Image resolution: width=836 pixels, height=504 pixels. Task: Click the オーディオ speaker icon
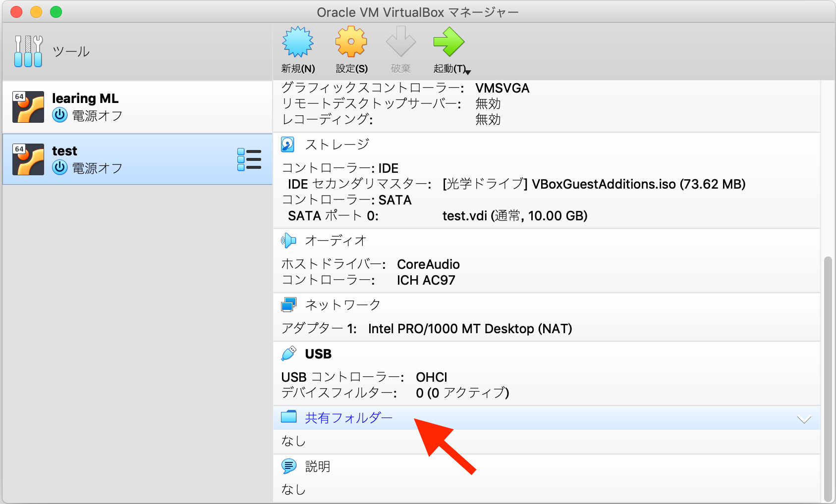tap(288, 241)
